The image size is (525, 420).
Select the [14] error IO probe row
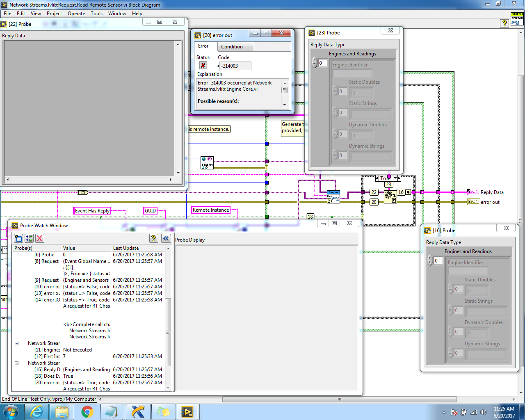tap(89, 300)
